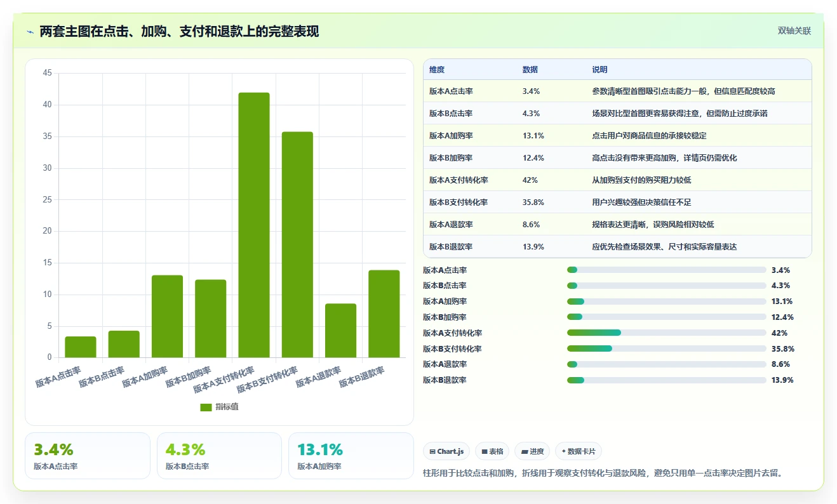The width and height of the screenshot is (837, 504).
Task: Open the 13.1% 版本A加购率 stat card
Action: (x=351, y=456)
